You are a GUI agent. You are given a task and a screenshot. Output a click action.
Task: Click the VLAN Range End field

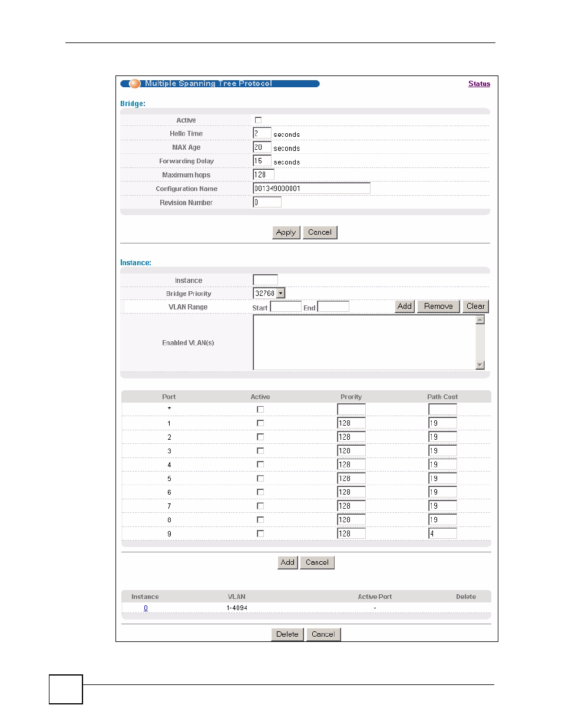point(333,307)
